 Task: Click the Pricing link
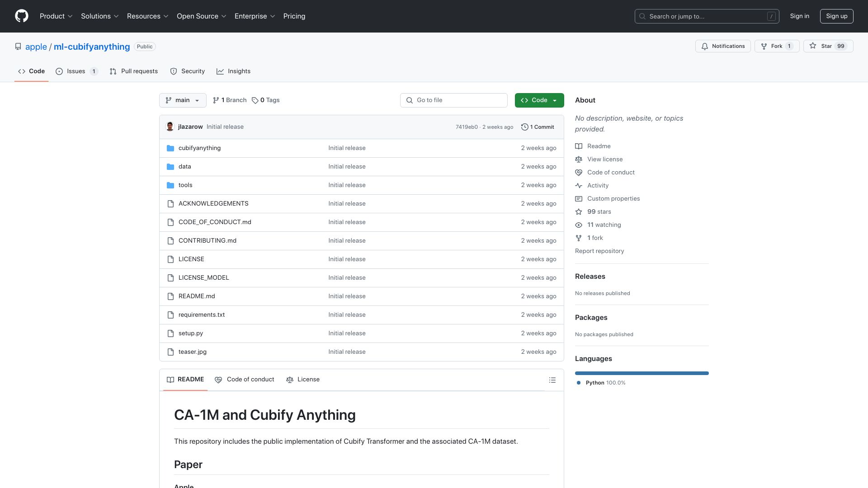point(294,16)
